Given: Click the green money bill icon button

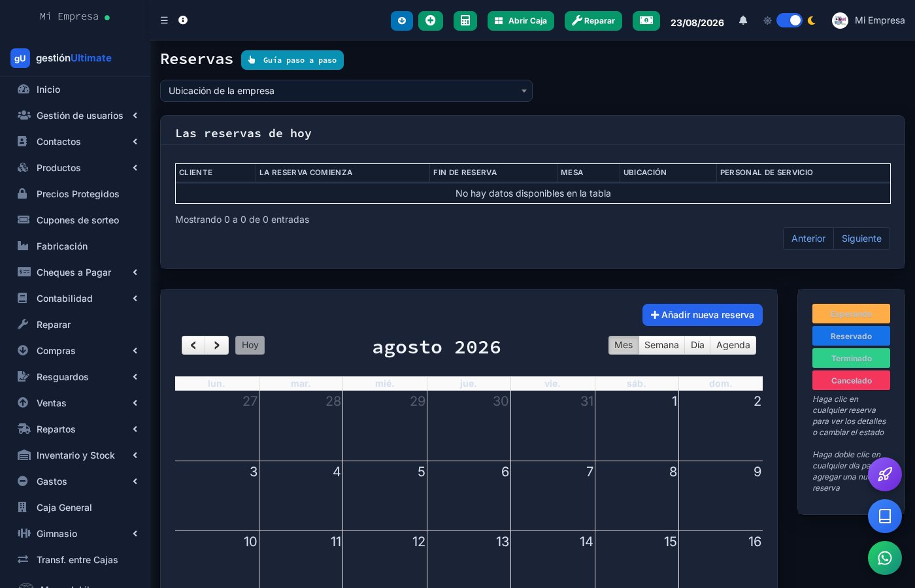Looking at the screenshot, I should click(x=646, y=21).
